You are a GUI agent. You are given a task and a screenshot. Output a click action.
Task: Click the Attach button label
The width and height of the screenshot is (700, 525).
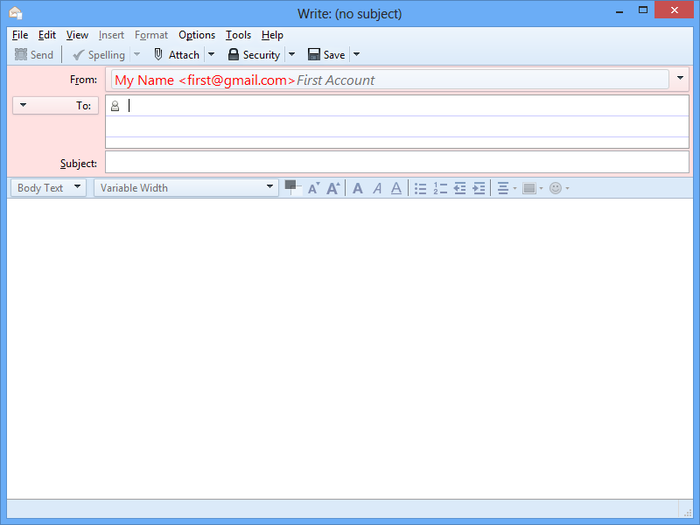(x=184, y=55)
